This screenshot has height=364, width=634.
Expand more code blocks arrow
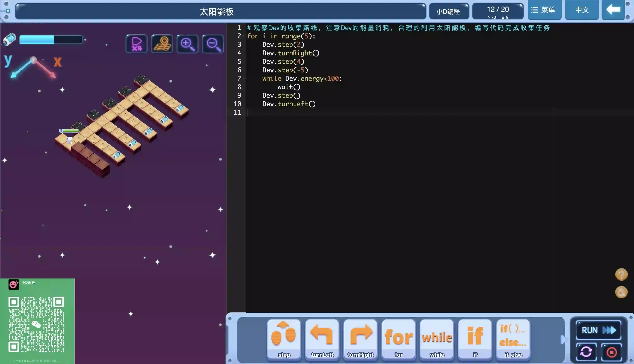tap(563, 339)
